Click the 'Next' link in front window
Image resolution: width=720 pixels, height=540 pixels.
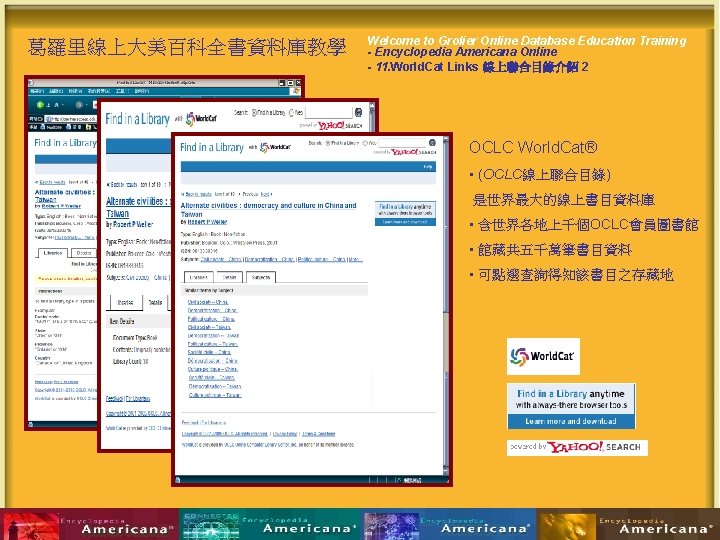[266, 194]
